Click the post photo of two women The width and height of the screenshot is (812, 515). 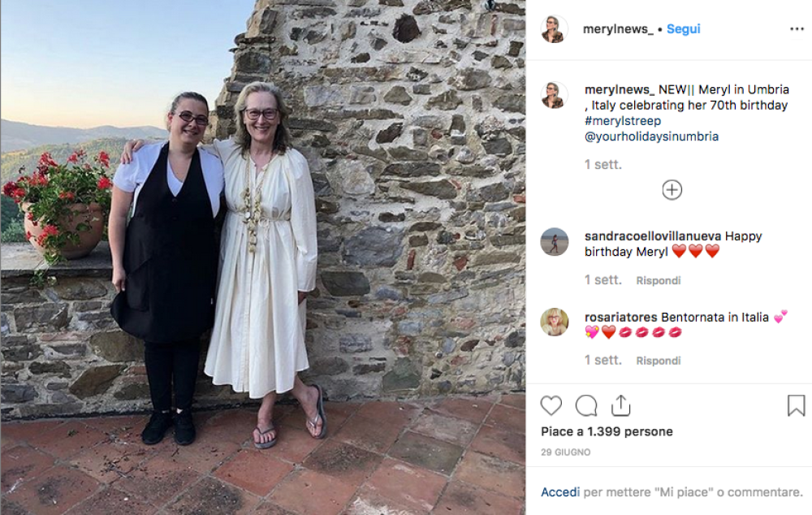[262, 257]
